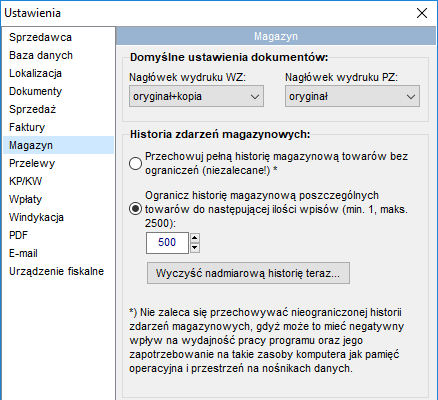Open E-mail settings section
Image resolution: width=438 pixels, height=400 pixels.
(58, 253)
